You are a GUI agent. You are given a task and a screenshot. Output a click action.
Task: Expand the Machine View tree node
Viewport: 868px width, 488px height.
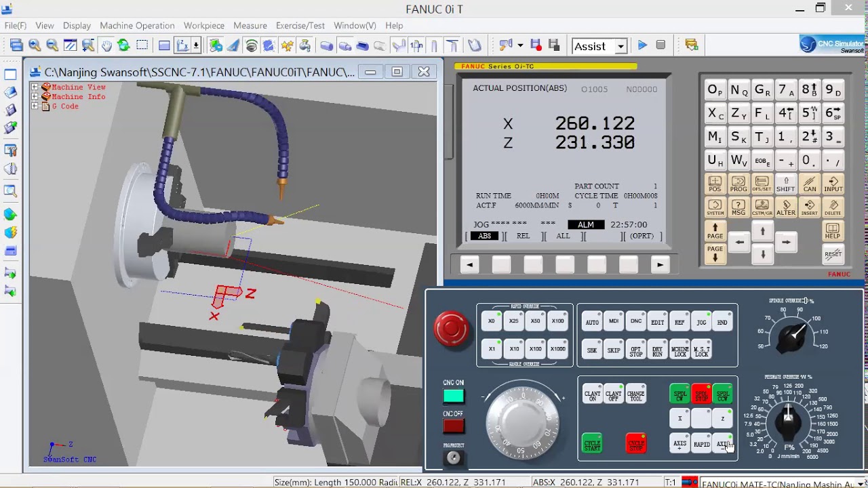point(35,87)
